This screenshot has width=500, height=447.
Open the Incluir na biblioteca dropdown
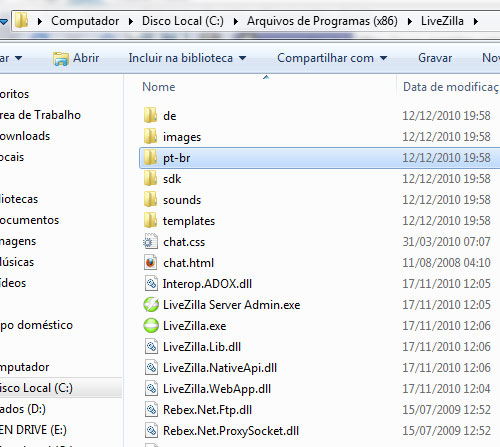187,58
